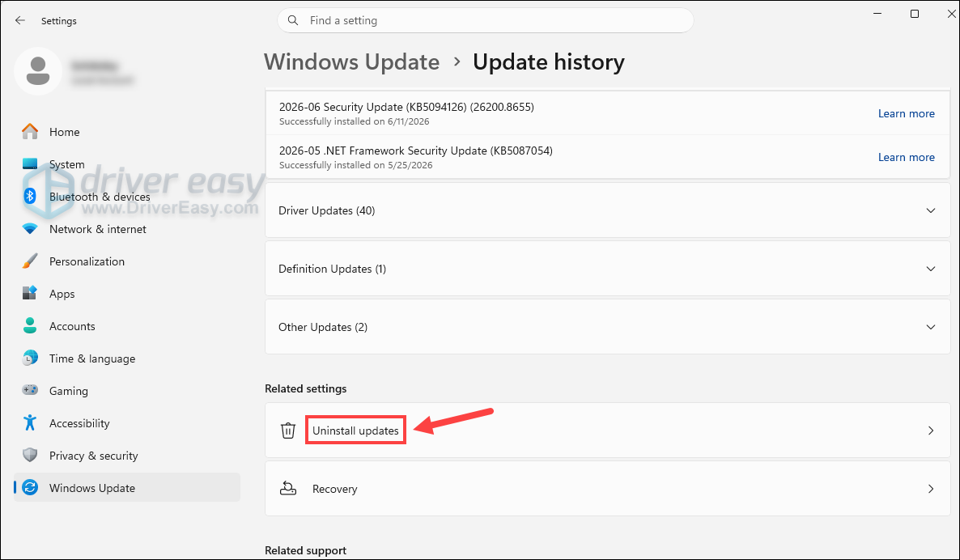Open Recovery via its right chevron
The width and height of the screenshot is (960, 560).
click(x=931, y=489)
